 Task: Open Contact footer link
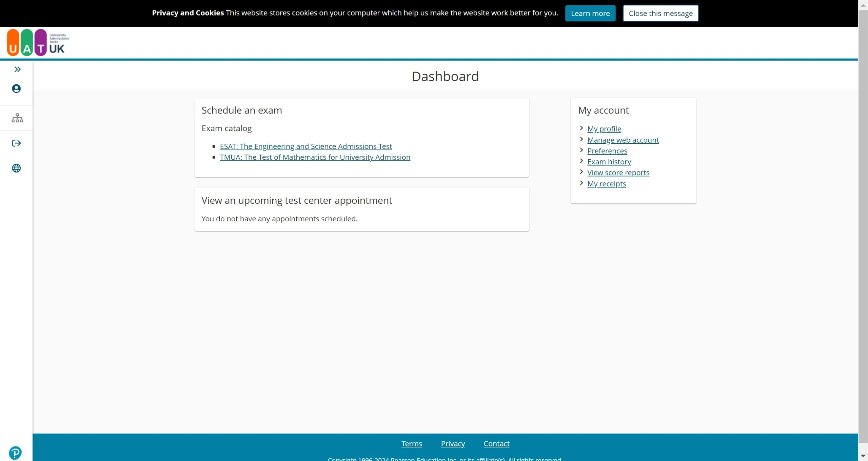[496, 444]
